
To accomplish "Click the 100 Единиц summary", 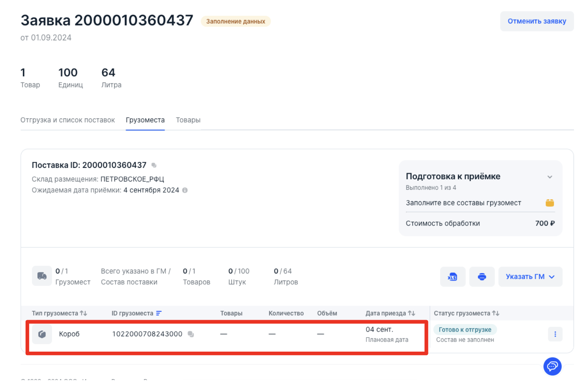I will pos(70,78).
